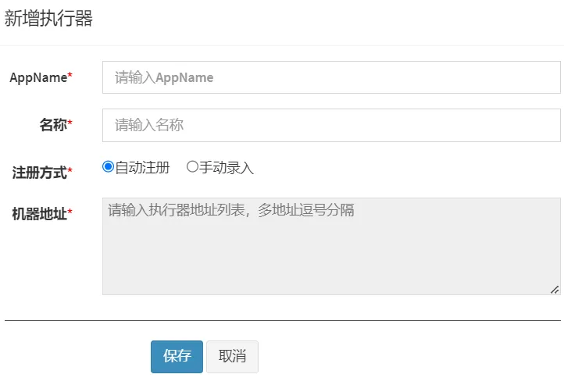
Task: Click the 手动录入 option label text
Action: 227,167
